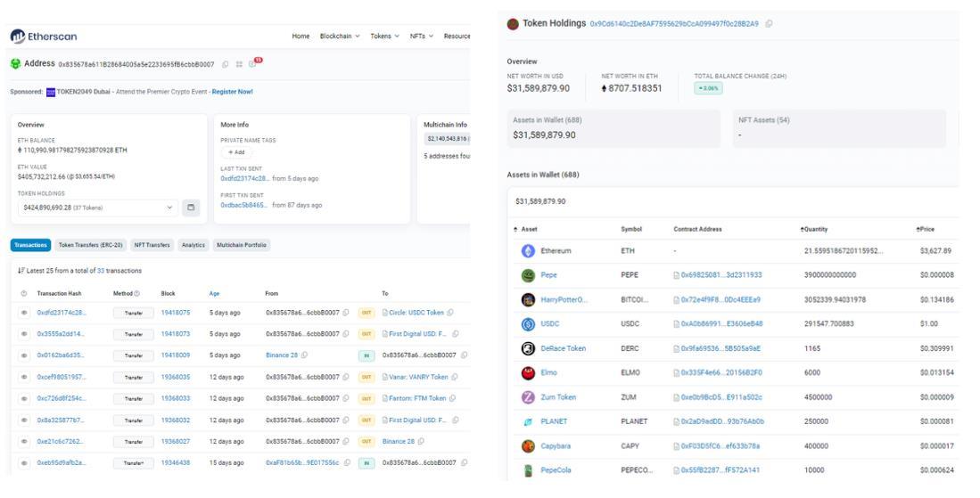This screenshot has width=980, height=498.
Task: Click eye icon for transaction 0xc726d8f254c
Action: [24, 398]
